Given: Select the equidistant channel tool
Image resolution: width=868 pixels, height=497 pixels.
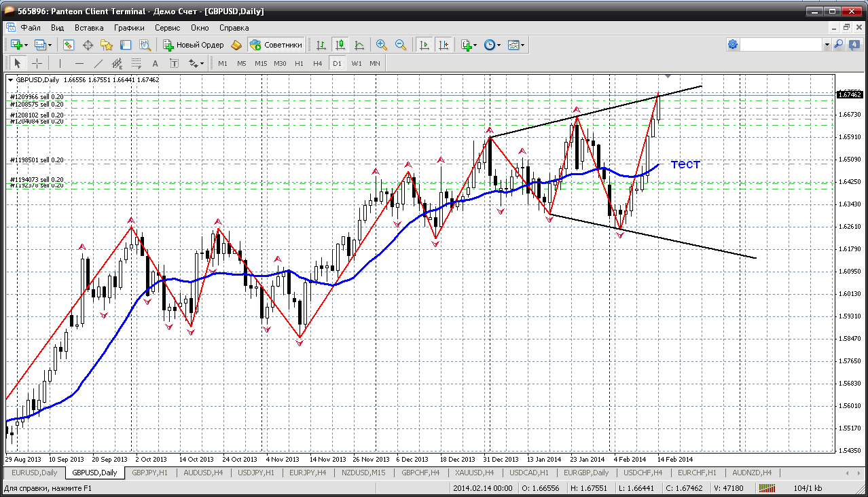Looking at the screenshot, I should [x=117, y=63].
